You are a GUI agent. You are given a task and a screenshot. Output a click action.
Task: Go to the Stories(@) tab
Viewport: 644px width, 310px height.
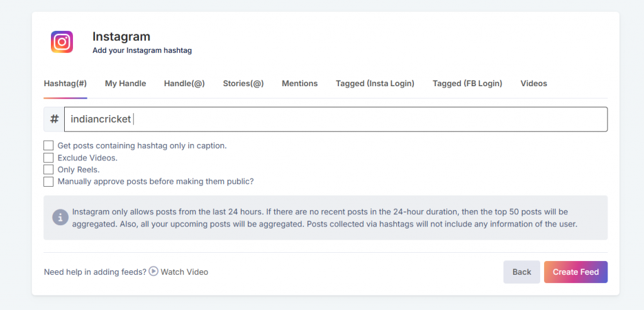pyautogui.click(x=243, y=84)
